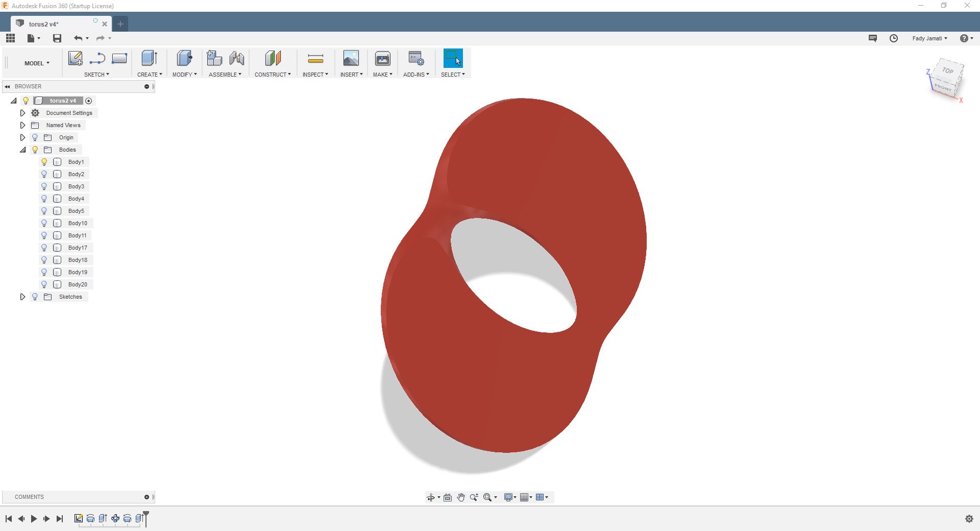Click the Create Sketch tool icon
Viewport: 980px width, 531px height.
coord(76,58)
